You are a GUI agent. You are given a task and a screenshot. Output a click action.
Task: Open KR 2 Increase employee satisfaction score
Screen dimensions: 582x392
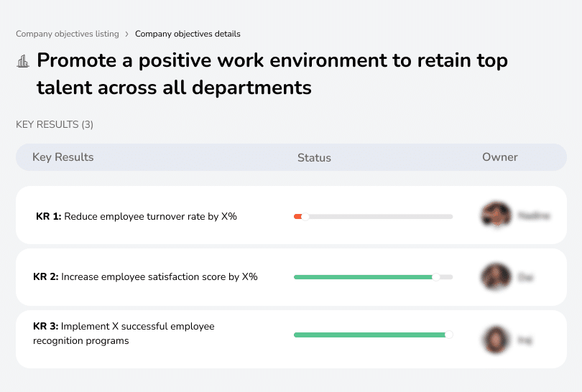145,276
